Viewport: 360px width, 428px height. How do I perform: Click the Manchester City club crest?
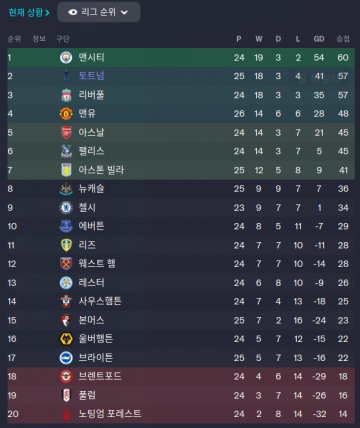point(66,57)
